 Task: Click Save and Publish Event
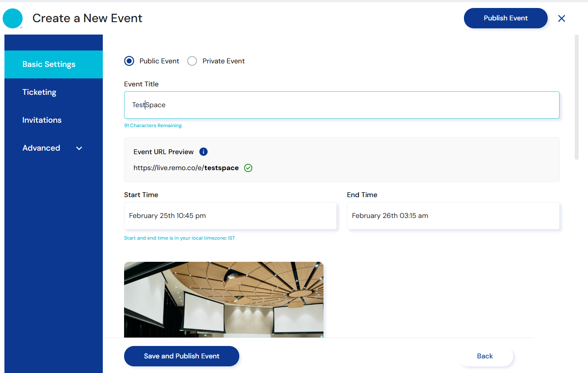(181, 356)
